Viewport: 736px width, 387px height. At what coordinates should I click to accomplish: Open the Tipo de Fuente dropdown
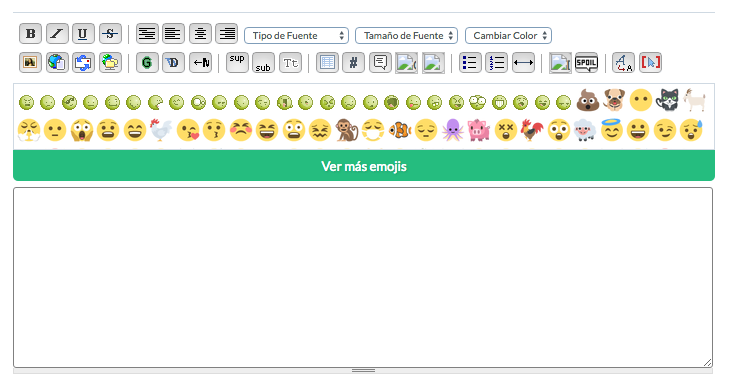(296, 36)
